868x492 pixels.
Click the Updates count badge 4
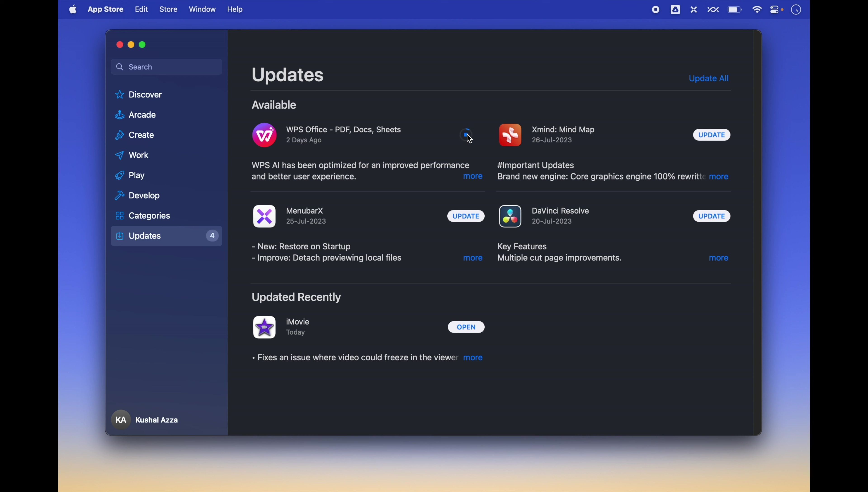click(x=212, y=236)
